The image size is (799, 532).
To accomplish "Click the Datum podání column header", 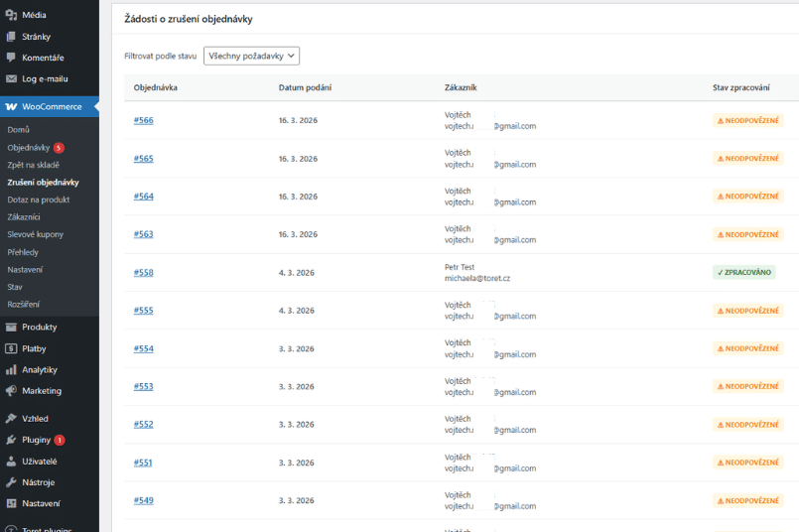I will (306, 87).
